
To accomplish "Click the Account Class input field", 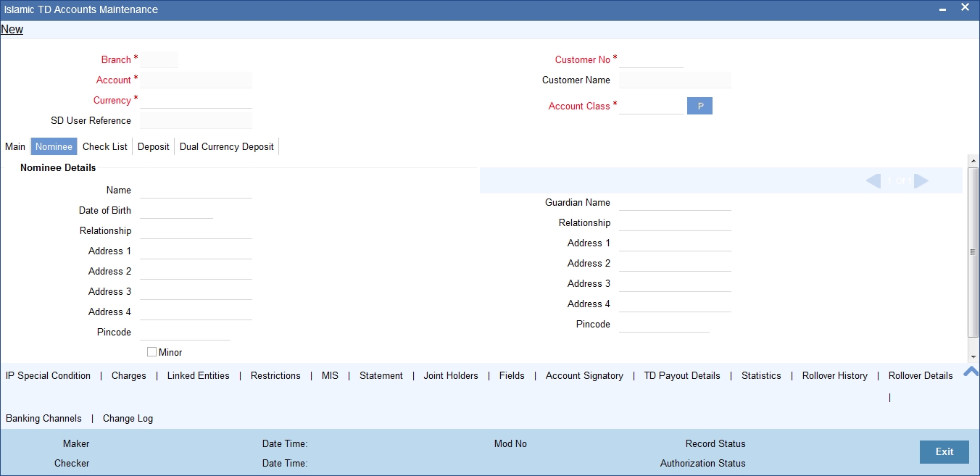I will coord(651,106).
